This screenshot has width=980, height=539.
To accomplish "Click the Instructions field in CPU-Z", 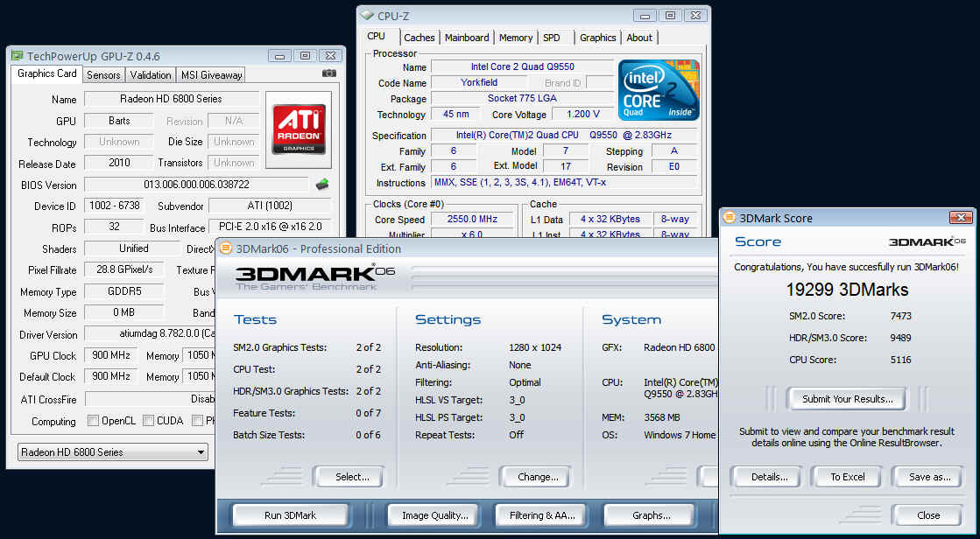I will [564, 182].
